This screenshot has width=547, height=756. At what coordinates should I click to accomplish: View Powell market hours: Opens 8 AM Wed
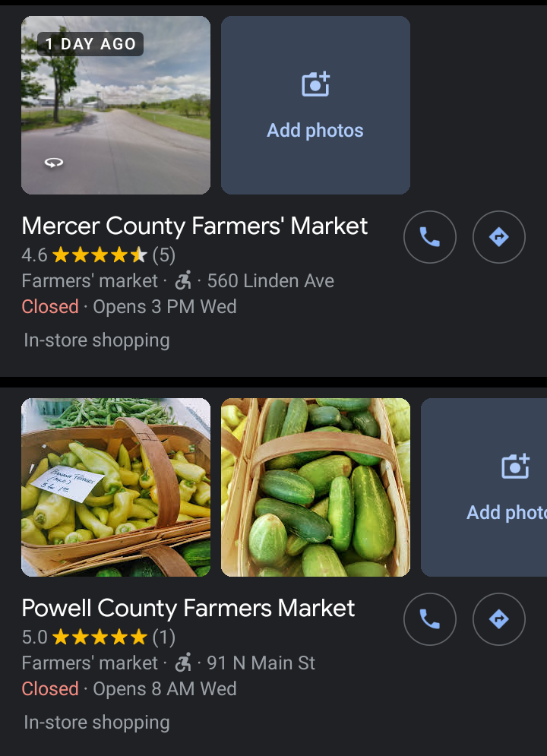click(x=165, y=689)
